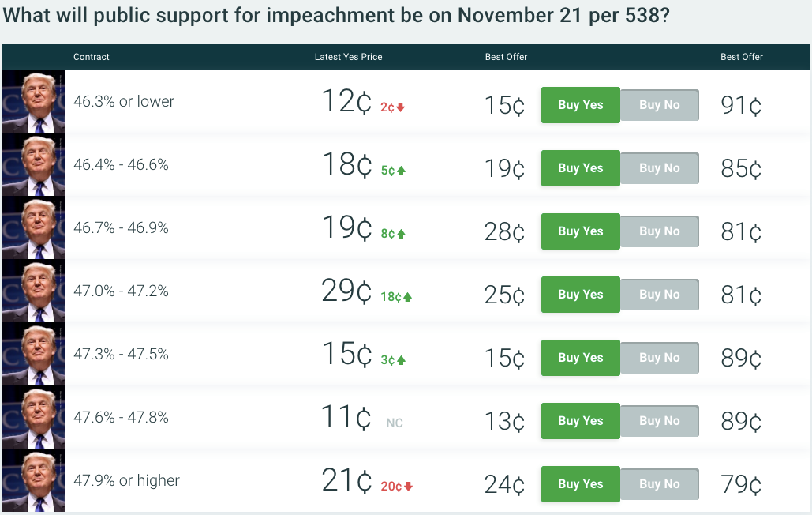
Task: Open the 47.9% or higher contract thumbnail
Action: click(x=34, y=481)
